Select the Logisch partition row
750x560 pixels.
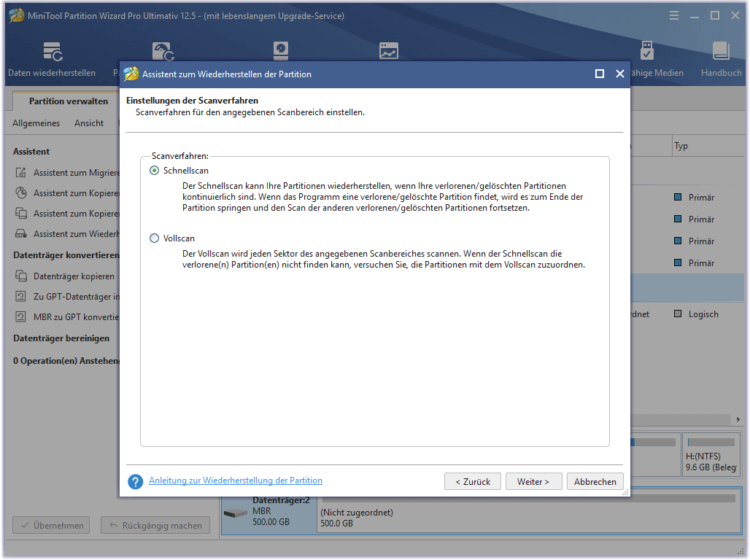pos(688,314)
